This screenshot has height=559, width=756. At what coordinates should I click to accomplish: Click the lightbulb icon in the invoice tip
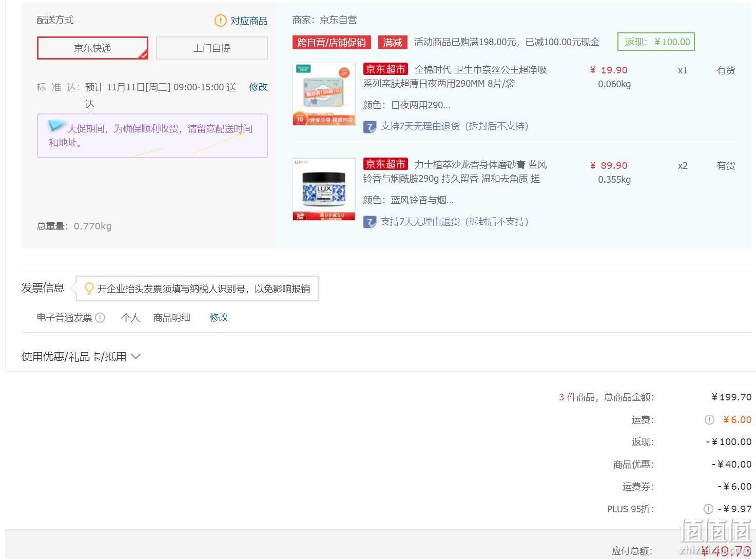click(89, 288)
